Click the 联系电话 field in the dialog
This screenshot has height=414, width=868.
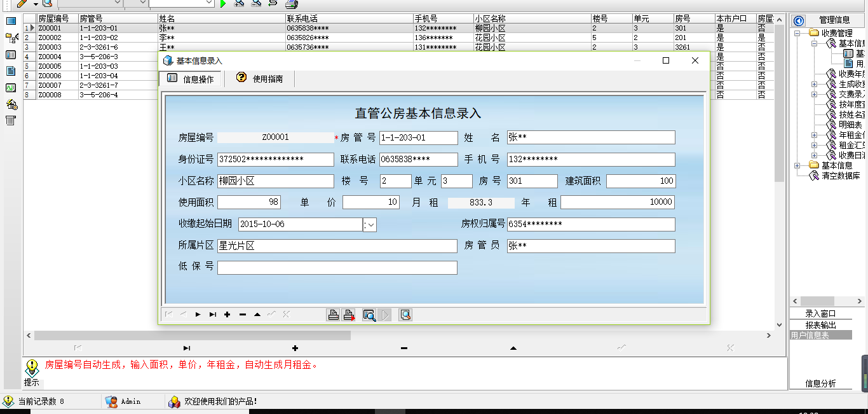419,159
